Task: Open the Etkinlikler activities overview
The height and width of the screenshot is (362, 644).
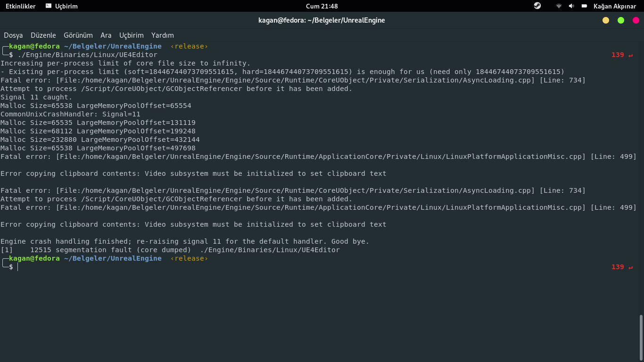Action: click(21, 6)
